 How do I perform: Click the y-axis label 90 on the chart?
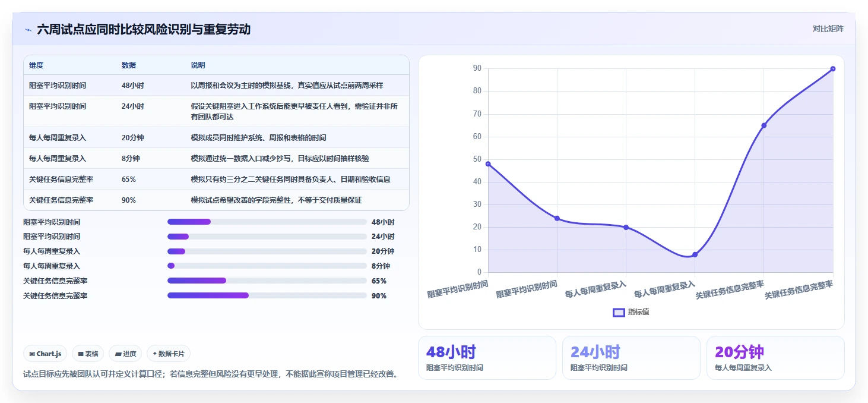click(477, 68)
